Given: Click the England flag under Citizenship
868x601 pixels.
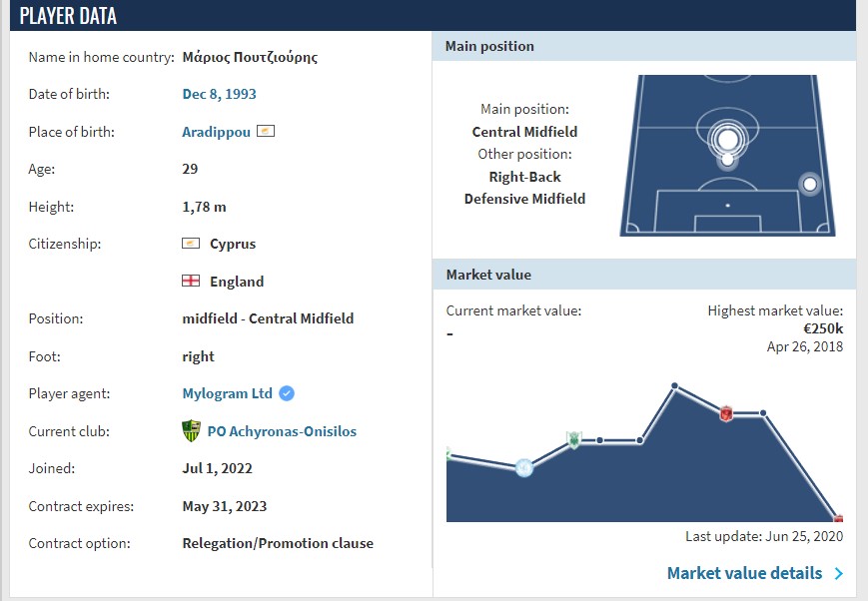Looking at the screenshot, I should 191,282.
